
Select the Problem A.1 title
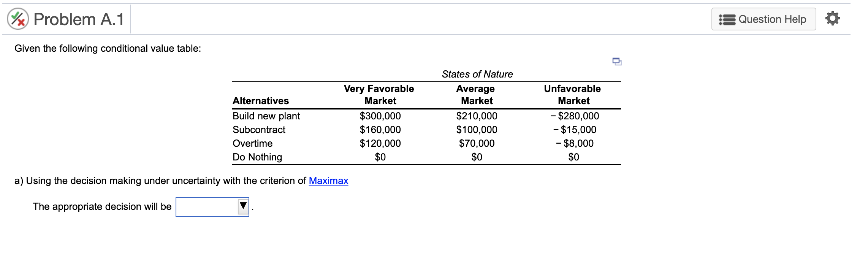tap(79, 19)
